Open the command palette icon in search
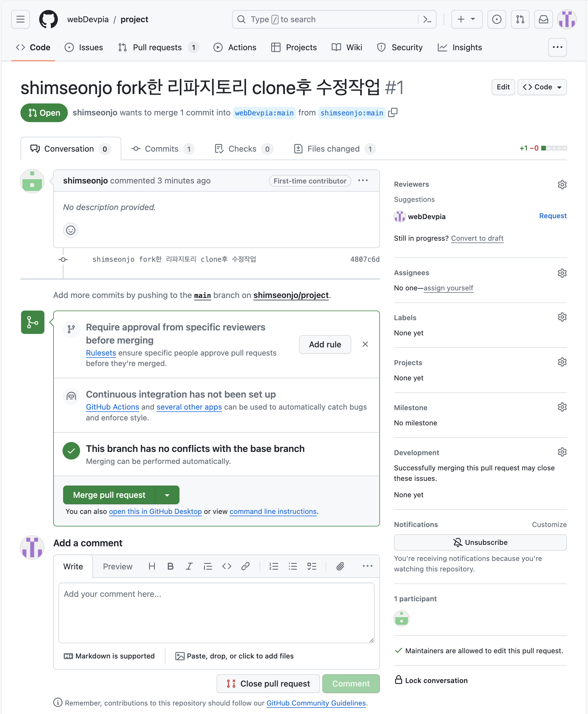Viewport: 588px width, 714px height. tap(427, 20)
